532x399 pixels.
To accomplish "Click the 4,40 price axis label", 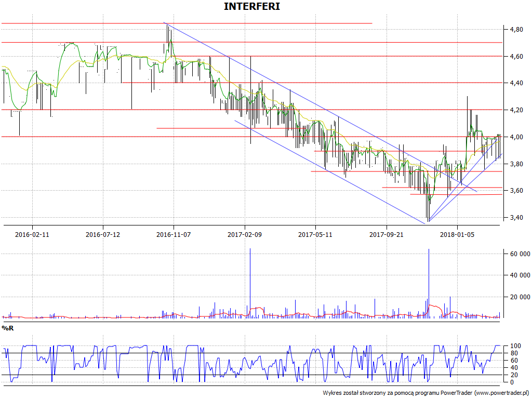I will click(516, 83).
